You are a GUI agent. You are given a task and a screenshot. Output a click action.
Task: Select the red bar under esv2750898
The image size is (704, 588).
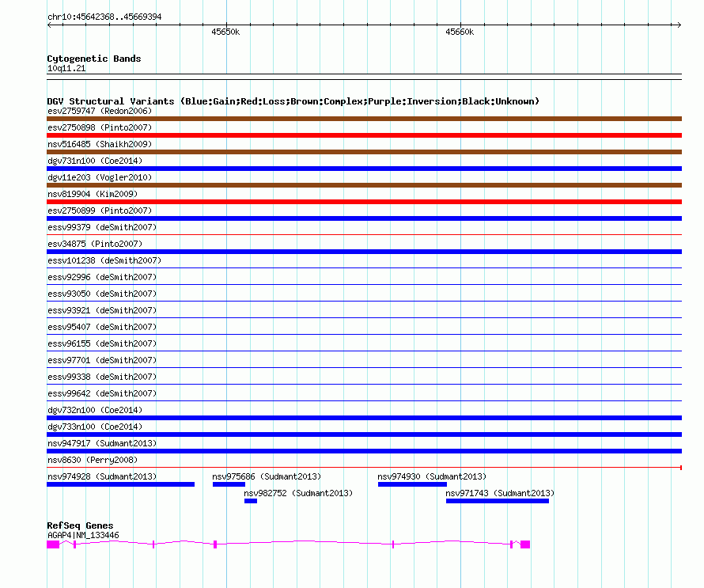(364, 135)
